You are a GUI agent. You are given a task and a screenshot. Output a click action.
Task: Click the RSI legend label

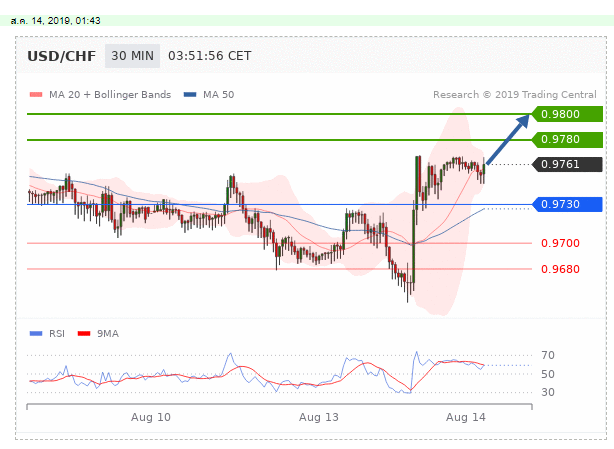pos(57,334)
